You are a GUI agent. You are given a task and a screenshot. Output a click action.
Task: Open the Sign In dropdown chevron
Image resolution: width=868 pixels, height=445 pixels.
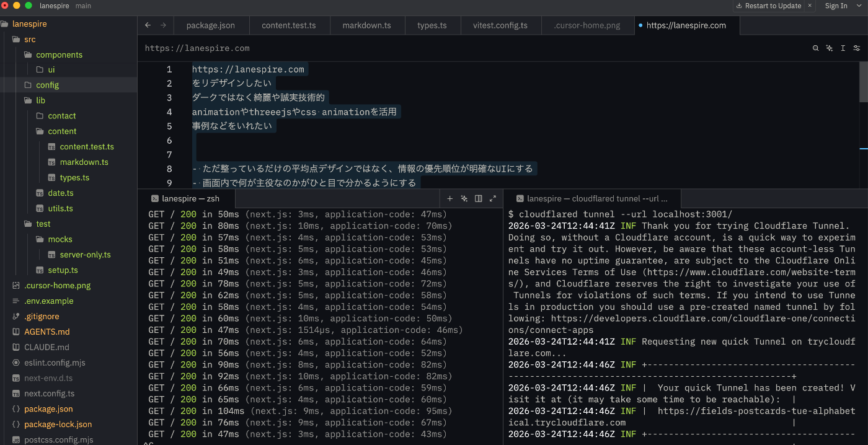tap(861, 6)
